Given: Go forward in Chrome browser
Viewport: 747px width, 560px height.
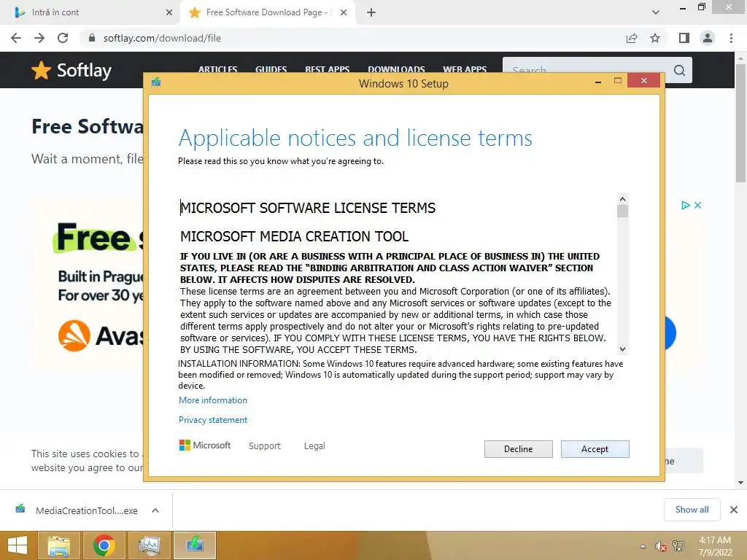Looking at the screenshot, I should point(39,38).
